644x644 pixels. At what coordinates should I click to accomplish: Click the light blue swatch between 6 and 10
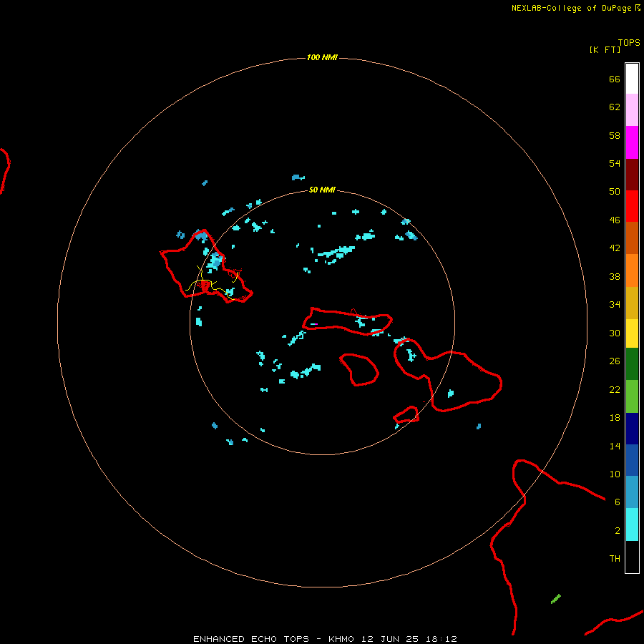click(632, 492)
